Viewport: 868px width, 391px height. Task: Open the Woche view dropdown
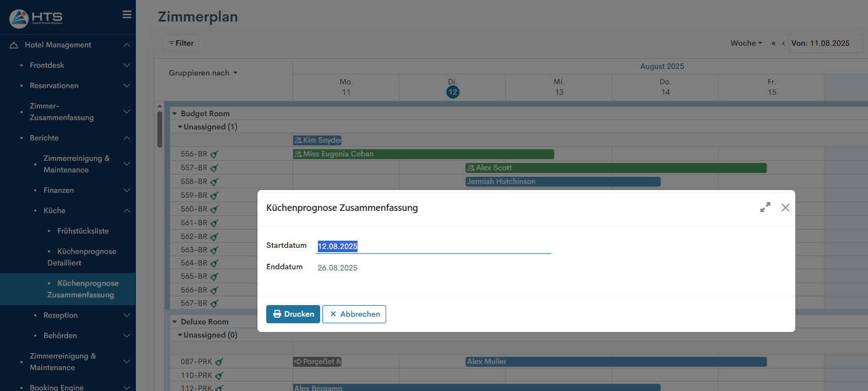pos(746,44)
